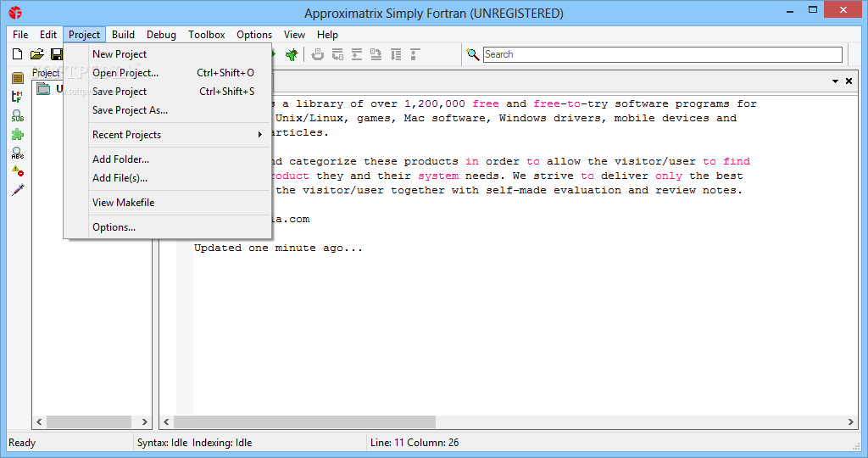
Task: Choose View Makefile menu entry
Action: [x=167, y=202]
